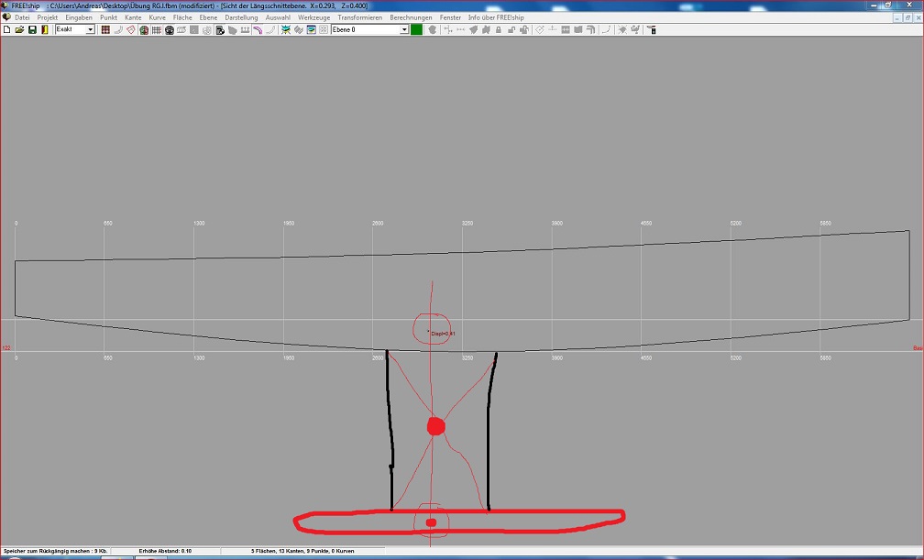Toggle the control net grid icon
This screenshot has width=924, height=560.
coord(105,29)
